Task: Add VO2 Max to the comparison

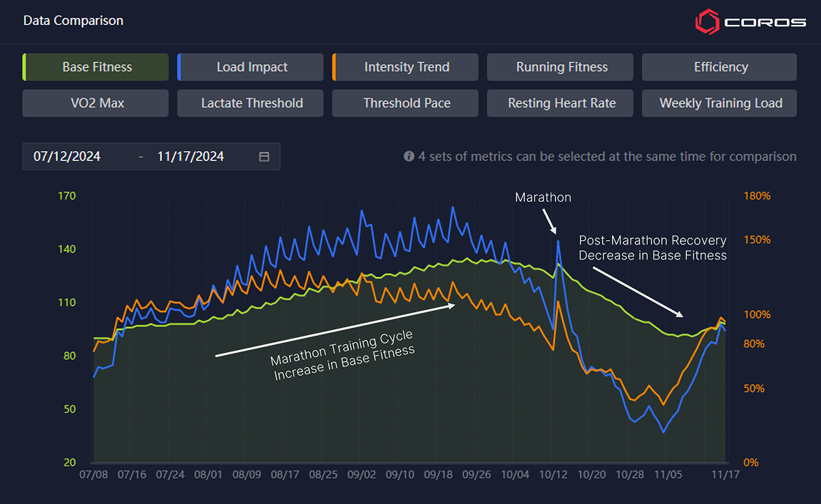Action: pyautogui.click(x=97, y=103)
